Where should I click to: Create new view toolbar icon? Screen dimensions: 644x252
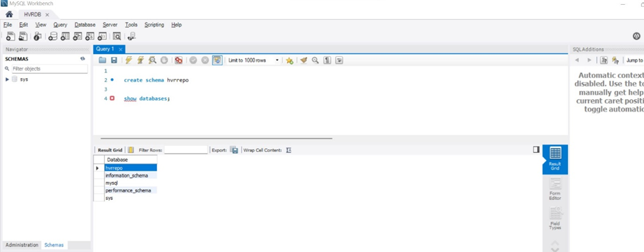77,36
